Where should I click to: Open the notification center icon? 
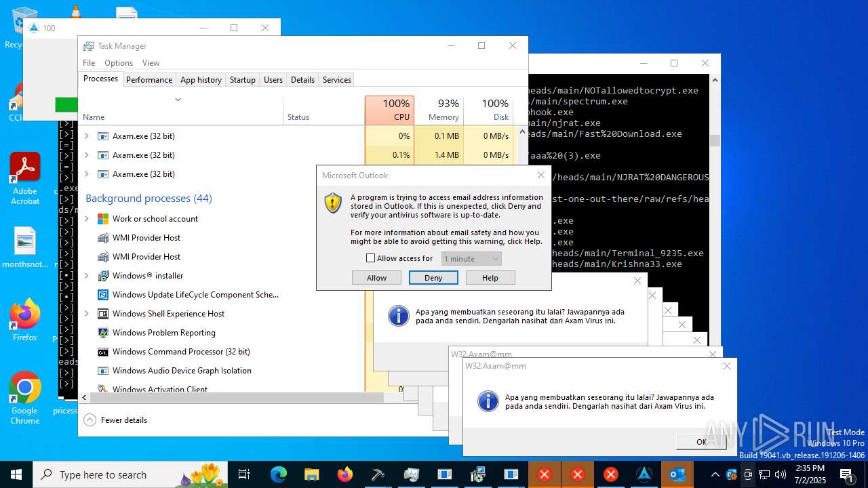[847, 474]
